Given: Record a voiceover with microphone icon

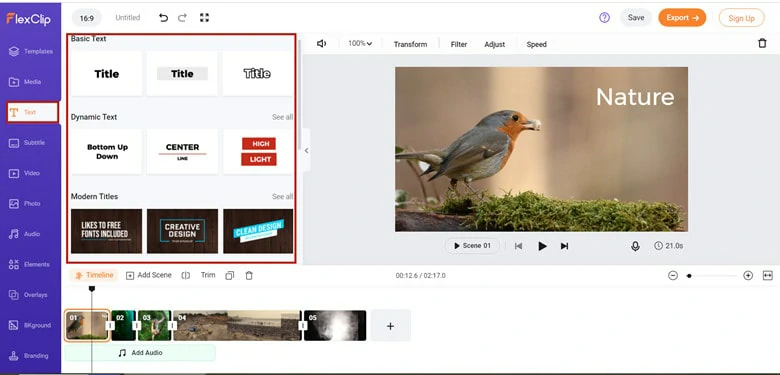Looking at the screenshot, I should (635, 246).
